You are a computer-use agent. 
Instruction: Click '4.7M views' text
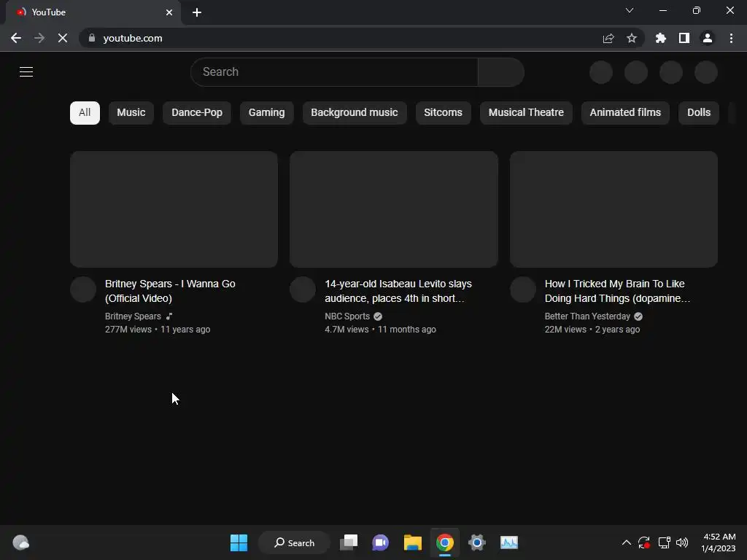click(x=347, y=330)
